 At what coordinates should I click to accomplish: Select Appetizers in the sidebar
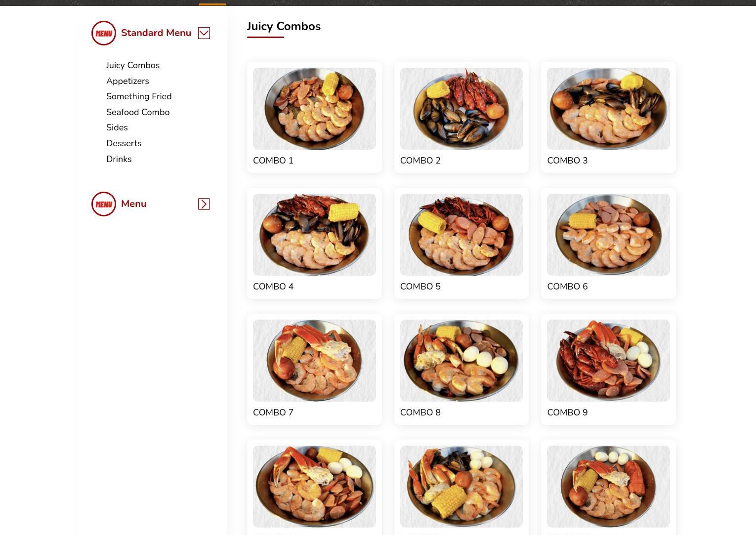point(127,81)
